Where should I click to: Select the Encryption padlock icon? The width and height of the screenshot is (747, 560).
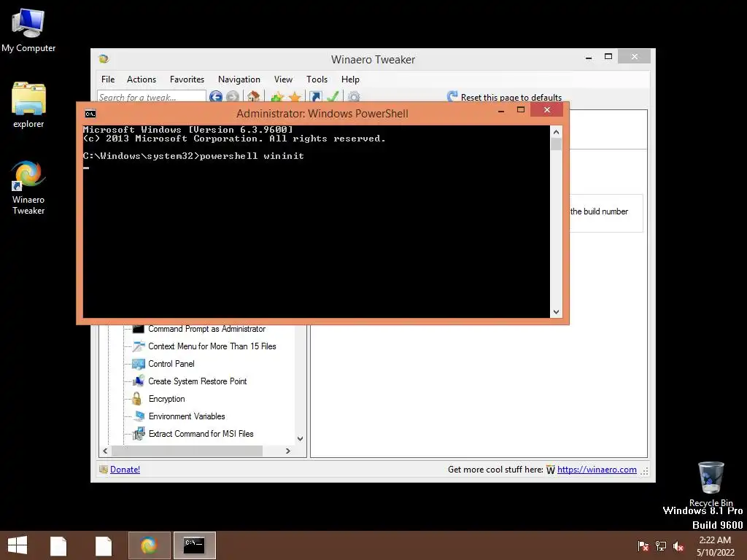[137, 399]
